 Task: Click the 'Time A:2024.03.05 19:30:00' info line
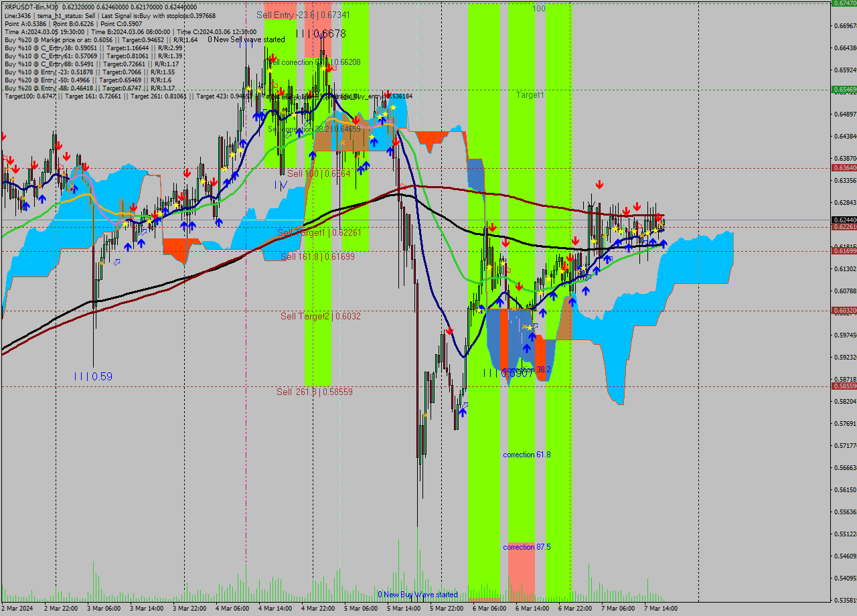(131, 31)
